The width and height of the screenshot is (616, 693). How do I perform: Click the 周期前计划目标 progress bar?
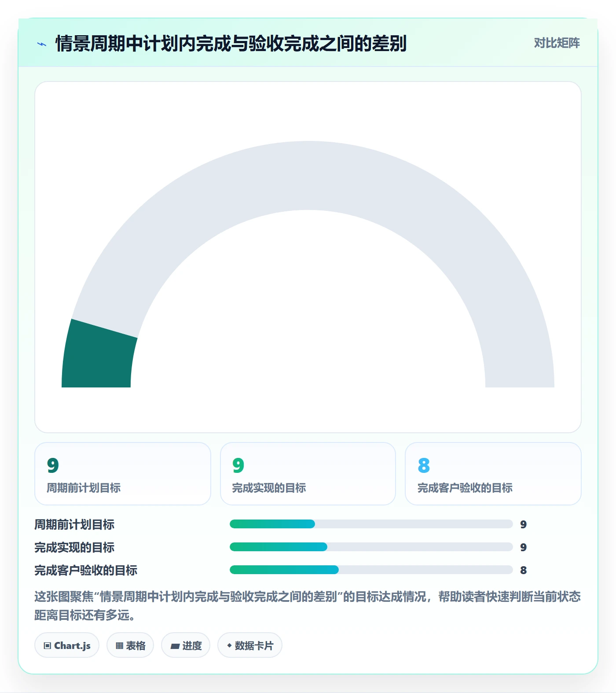371,524
